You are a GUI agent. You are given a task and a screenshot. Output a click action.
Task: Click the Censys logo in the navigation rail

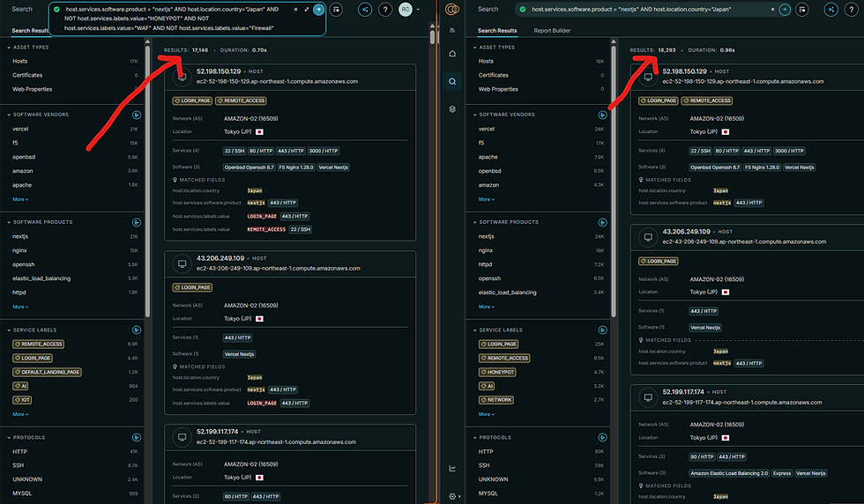451,9
